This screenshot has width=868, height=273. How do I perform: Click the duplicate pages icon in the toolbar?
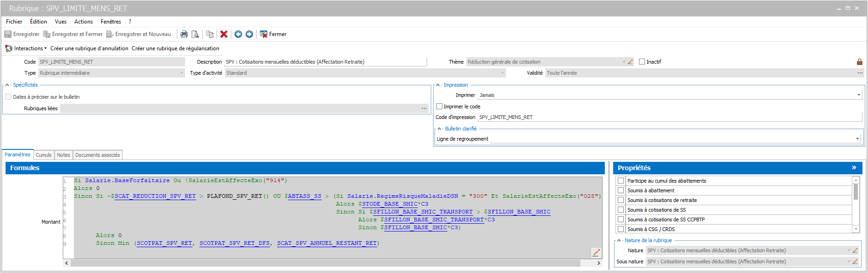pyautogui.click(x=210, y=34)
